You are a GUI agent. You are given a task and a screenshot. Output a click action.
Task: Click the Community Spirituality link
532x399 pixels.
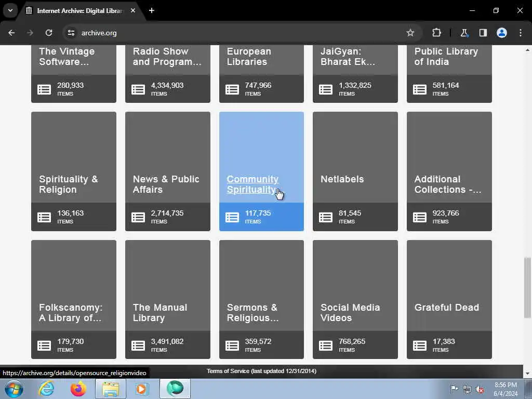click(x=252, y=184)
